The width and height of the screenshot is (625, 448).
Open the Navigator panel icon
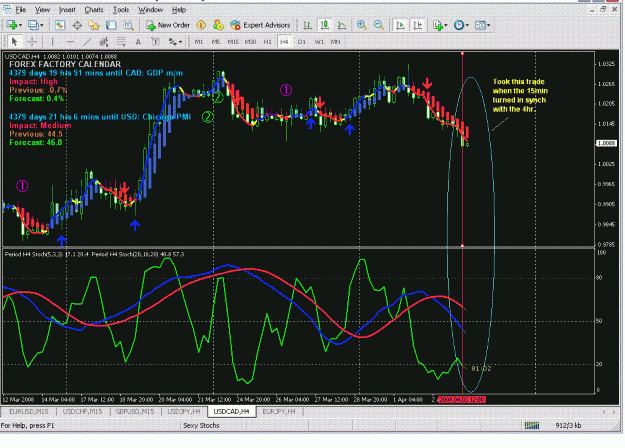tap(94, 26)
